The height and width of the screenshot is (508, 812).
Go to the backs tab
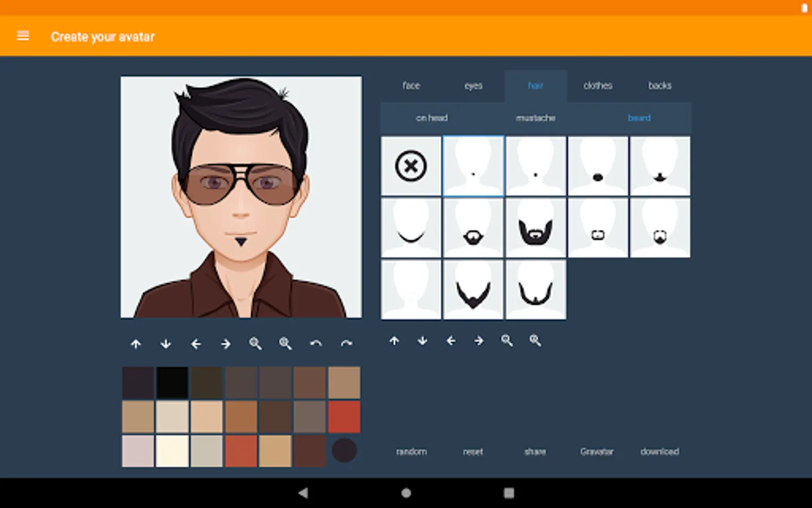(x=660, y=86)
